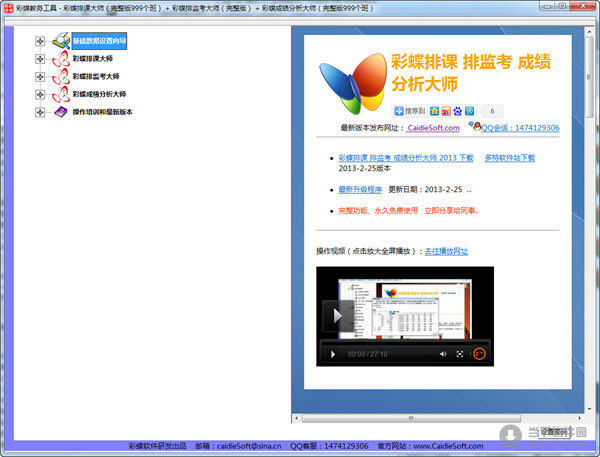
Task: Expand the 彩蝶成绩分析大师 tree node
Action: click(x=40, y=94)
